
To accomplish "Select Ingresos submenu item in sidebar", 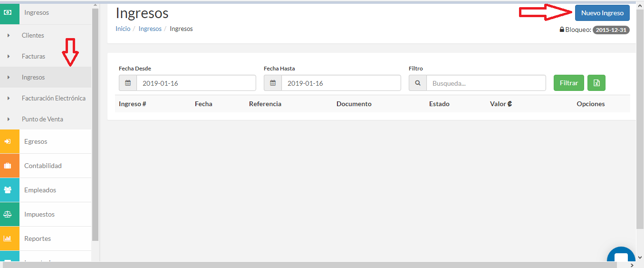I will click(33, 77).
